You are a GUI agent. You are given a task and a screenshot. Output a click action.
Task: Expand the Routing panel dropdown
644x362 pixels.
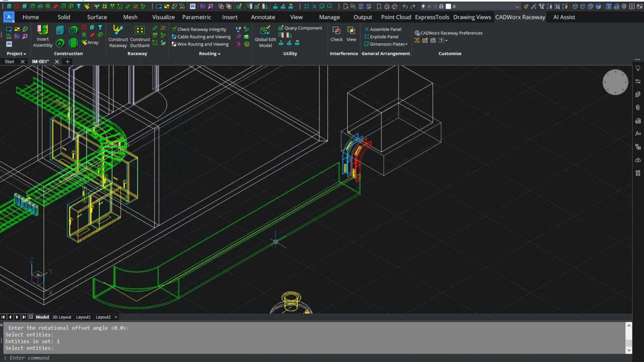pos(209,54)
